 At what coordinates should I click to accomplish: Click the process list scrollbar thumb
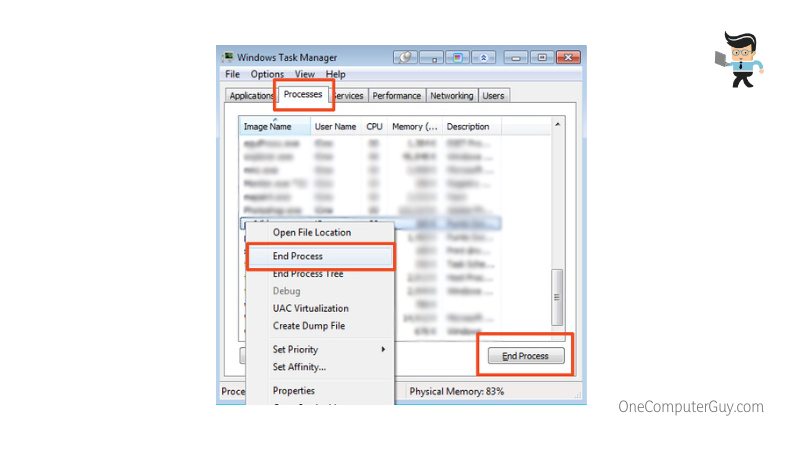coord(557,297)
